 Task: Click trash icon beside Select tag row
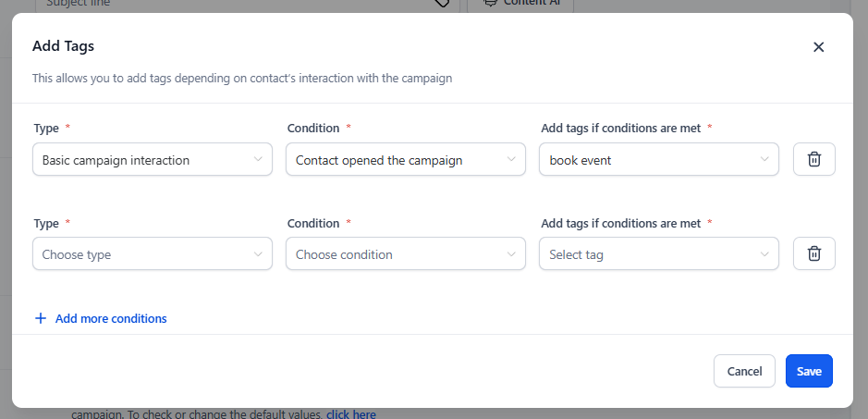pos(813,253)
